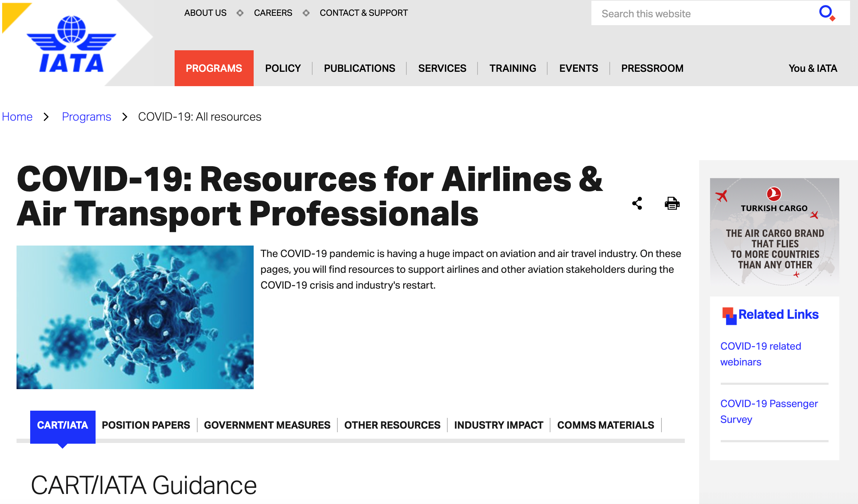Switch to Other Resources tab
Viewport: 858px width, 504px height.
click(x=392, y=425)
